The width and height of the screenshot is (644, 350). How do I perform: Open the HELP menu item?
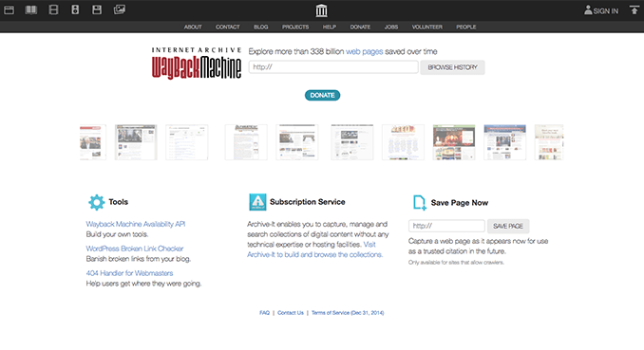tap(330, 28)
